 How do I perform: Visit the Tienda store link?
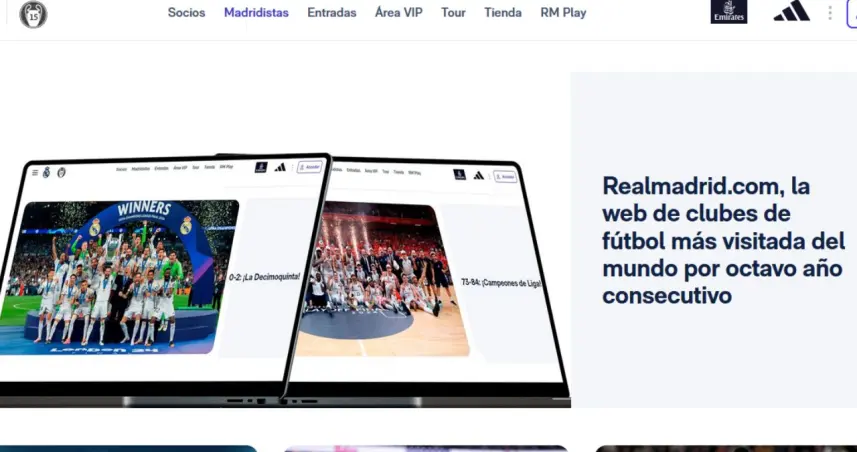click(x=503, y=13)
